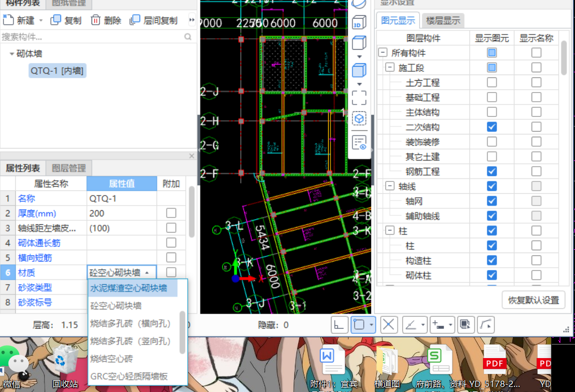Click the dropdown list scrollbar
The width and height of the screenshot is (575, 392).
(182, 333)
